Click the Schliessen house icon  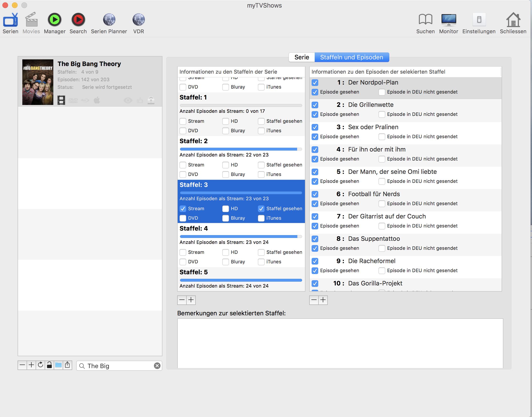point(513,20)
